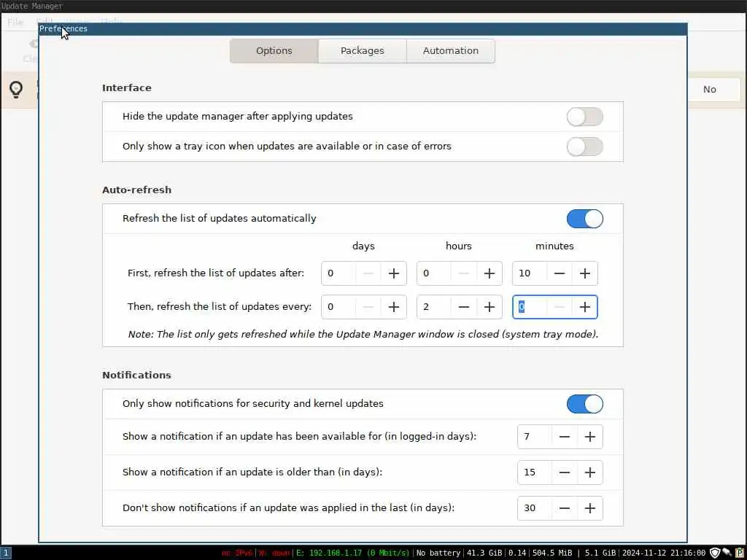The image size is (747, 560).
Task: Click recurring refresh days input field
Action: (x=338, y=307)
